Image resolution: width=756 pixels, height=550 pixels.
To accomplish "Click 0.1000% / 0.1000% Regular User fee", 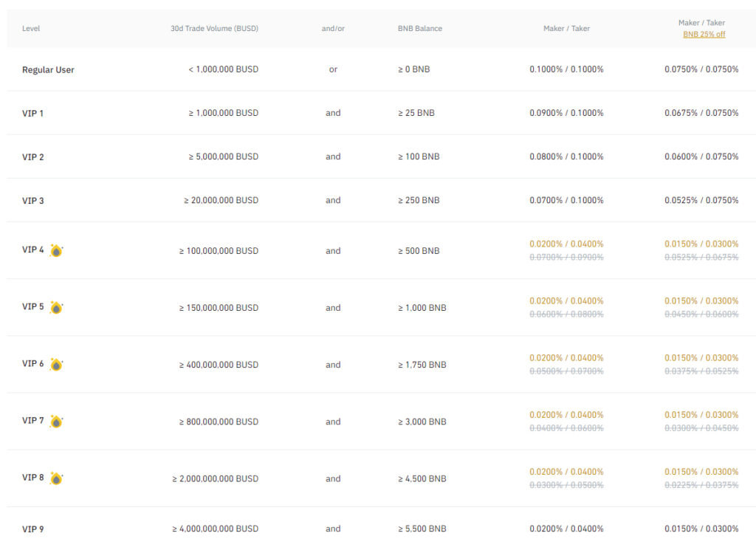I will [x=566, y=69].
